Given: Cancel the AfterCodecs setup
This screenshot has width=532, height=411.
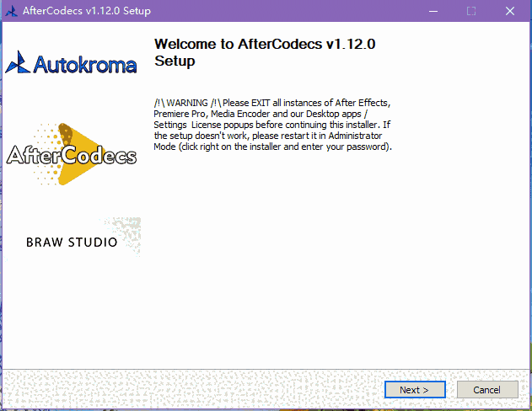Looking at the screenshot, I should coord(486,390).
